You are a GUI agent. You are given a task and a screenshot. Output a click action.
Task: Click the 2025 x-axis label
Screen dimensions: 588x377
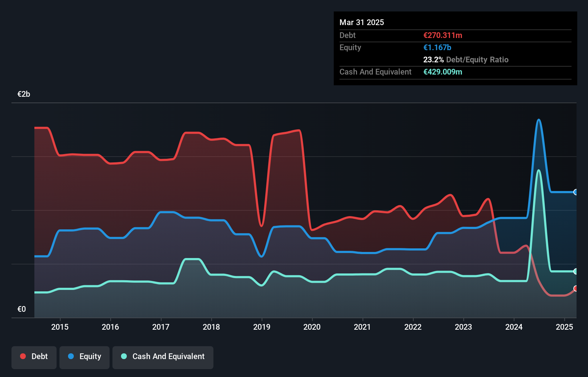pyautogui.click(x=564, y=327)
